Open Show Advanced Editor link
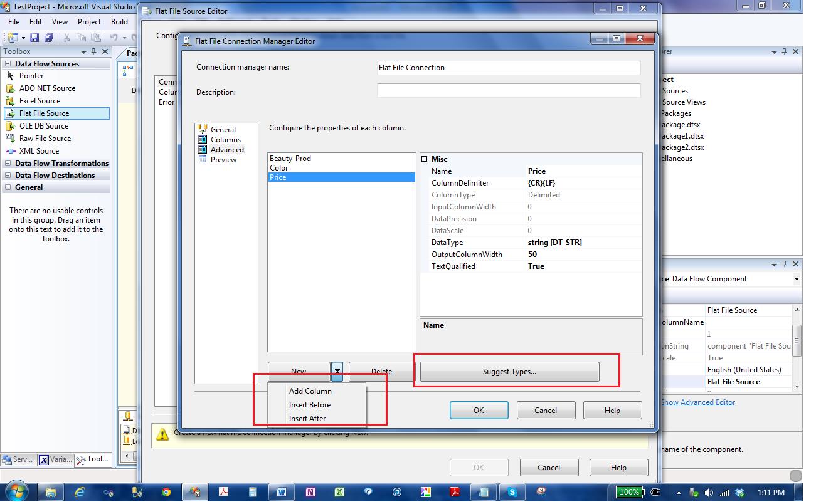Viewport: 821px width, 504px height. point(697,402)
